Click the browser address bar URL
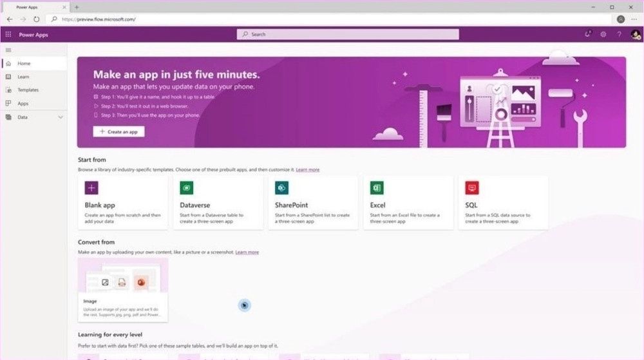This screenshot has width=644, height=360. (x=99, y=19)
